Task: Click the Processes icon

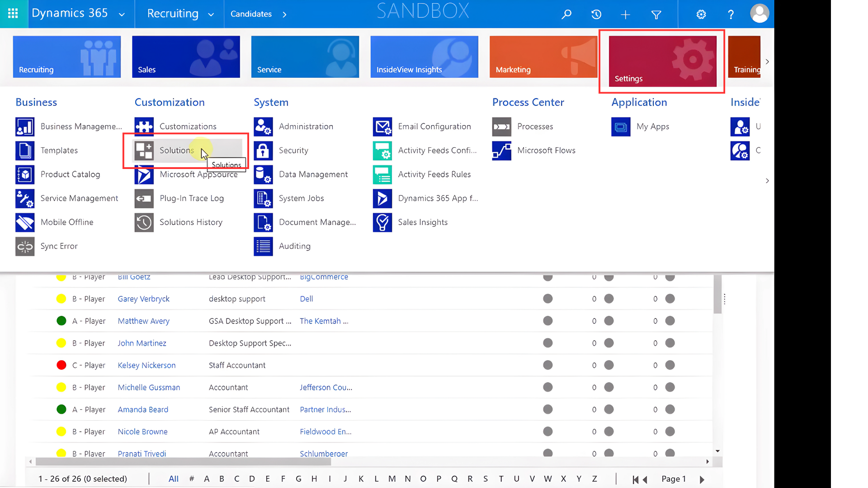Action: click(x=502, y=127)
